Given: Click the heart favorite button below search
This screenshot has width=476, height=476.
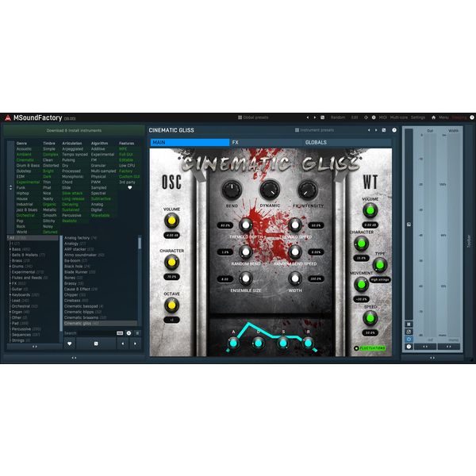Looking at the screenshot, I should [x=70, y=344].
